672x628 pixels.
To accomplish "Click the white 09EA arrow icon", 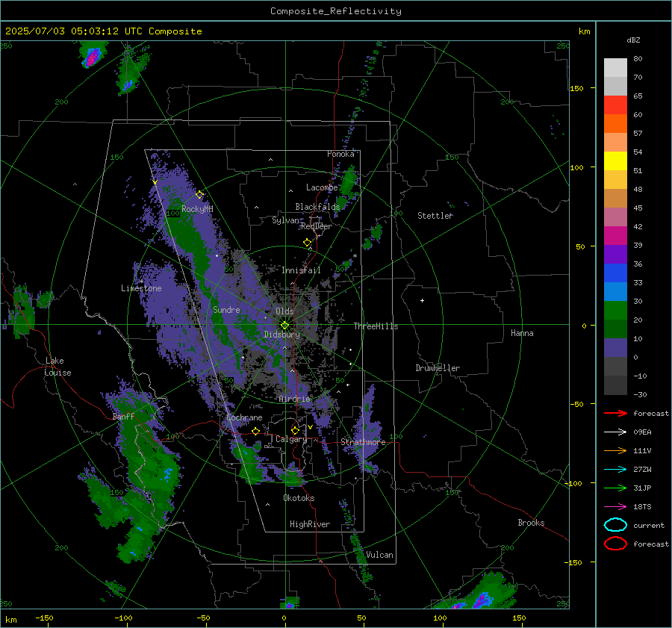I will click(615, 432).
